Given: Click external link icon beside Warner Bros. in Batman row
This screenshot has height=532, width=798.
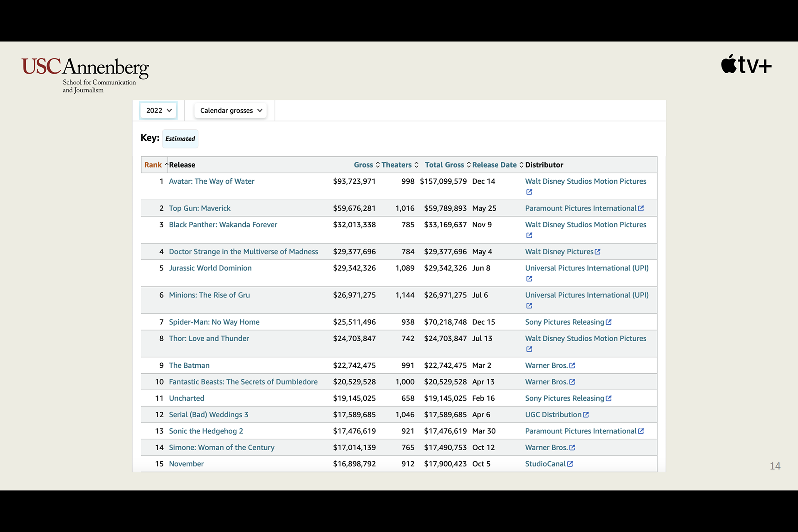Looking at the screenshot, I should 572,365.
